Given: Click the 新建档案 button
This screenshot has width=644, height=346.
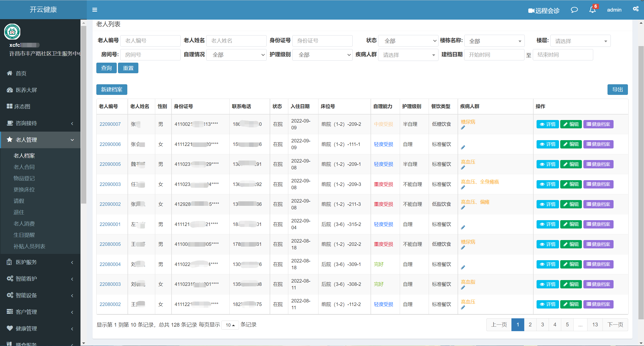Looking at the screenshot, I should (112, 90).
